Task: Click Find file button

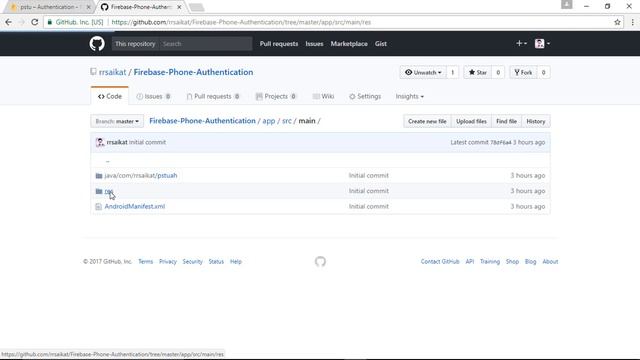Action: pos(506,121)
